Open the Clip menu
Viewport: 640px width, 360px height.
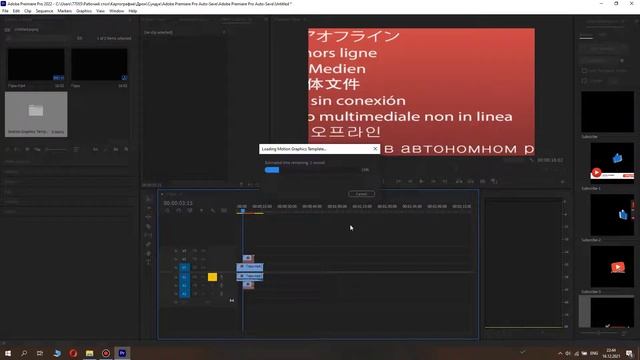[28, 11]
